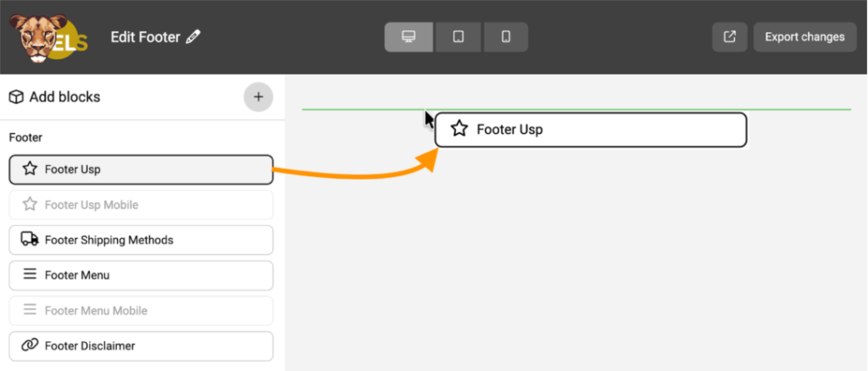
Task: Click the Export changes button
Action: pos(804,37)
